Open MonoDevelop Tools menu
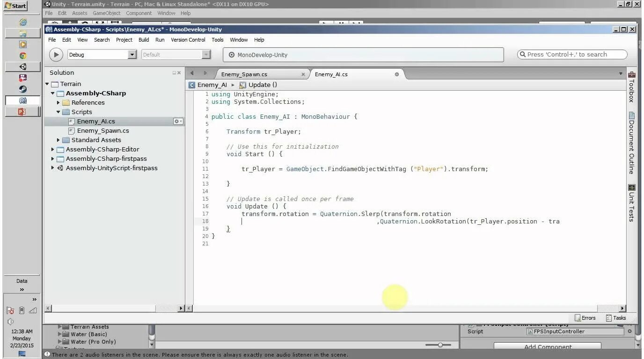Image resolution: width=644 pixels, height=359 pixels. 218,40
